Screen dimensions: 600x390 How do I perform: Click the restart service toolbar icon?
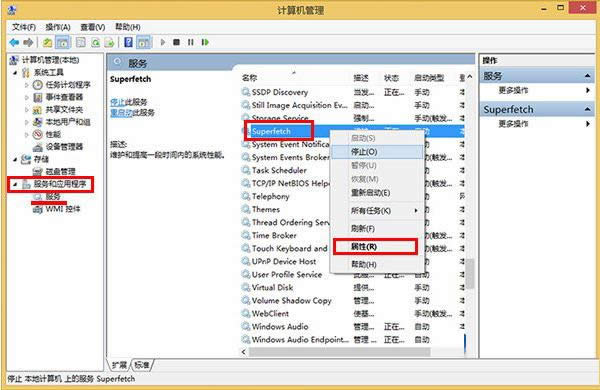tap(205, 42)
